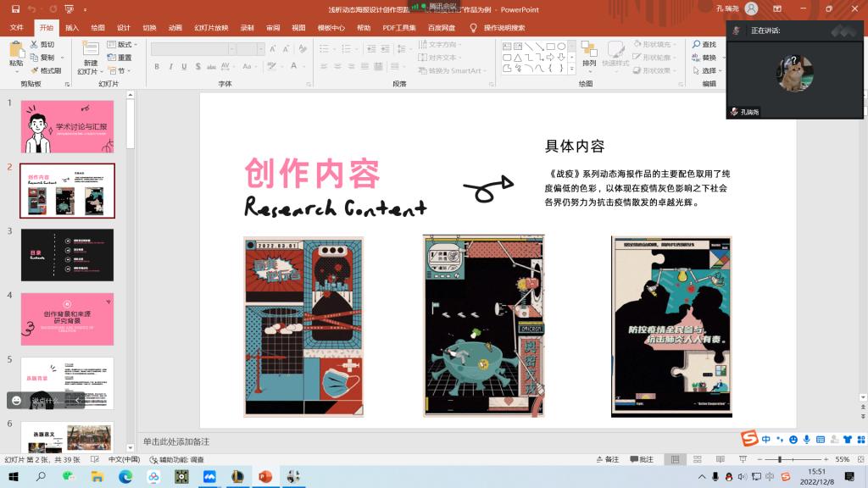Toggle normal view button in status bar
Viewport: 868px width, 488px height.
click(x=675, y=459)
